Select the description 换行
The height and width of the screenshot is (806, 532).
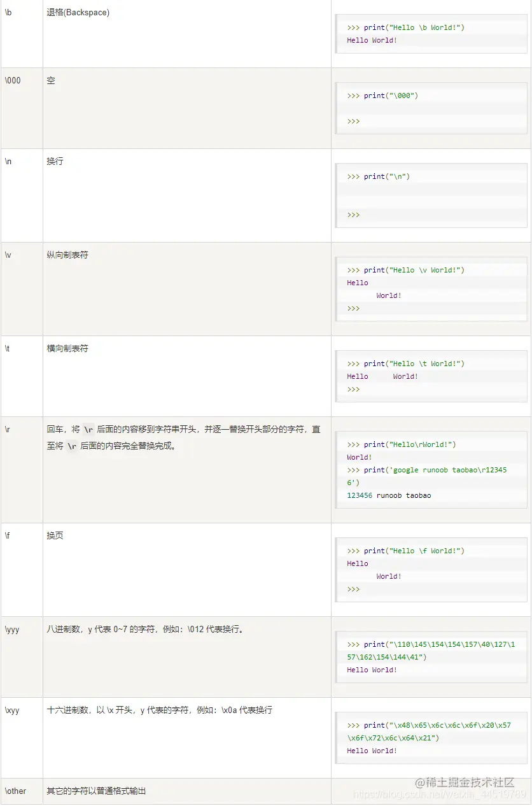(x=55, y=162)
